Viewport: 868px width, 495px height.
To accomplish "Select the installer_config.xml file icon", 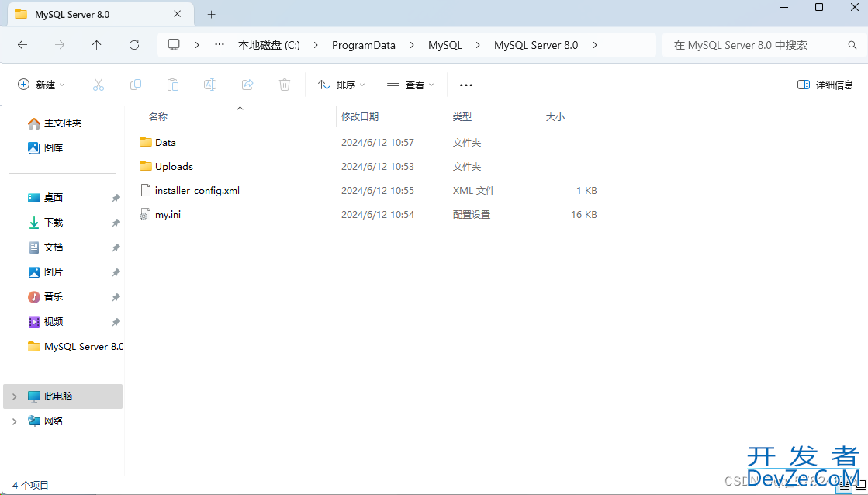I will pos(146,190).
